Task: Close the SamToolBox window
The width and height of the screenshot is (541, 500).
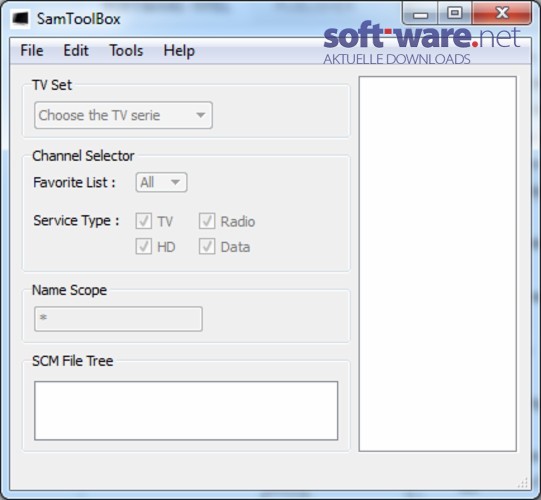Action: point(502,13)
